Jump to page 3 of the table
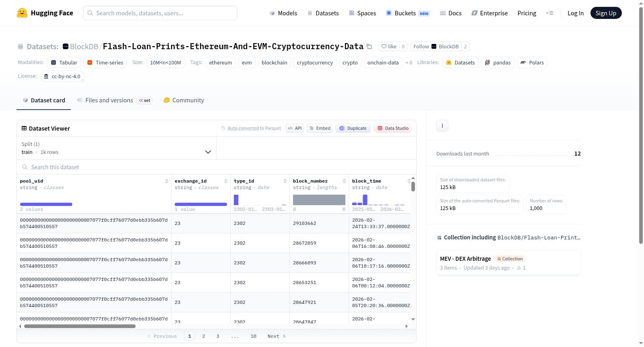This screenshot has width=644, height=347. coord(218,336)
